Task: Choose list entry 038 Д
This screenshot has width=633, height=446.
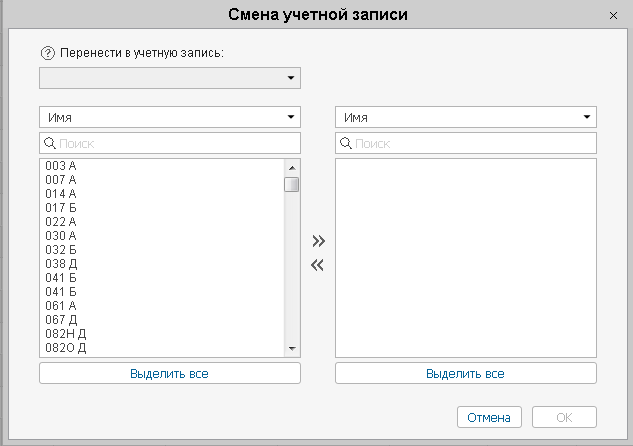Action: click(61, 264)
